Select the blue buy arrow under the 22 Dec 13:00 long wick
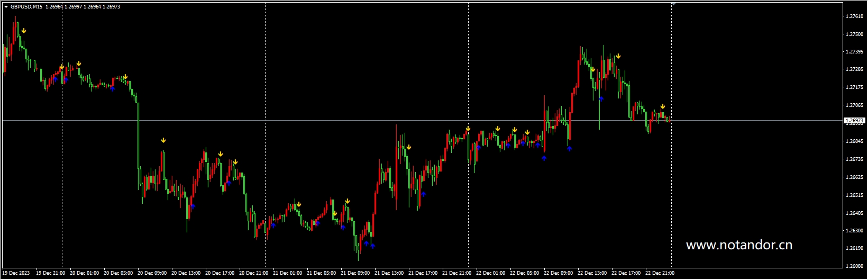Viewport: 868px width, 280px height. (x=601, y=98)
